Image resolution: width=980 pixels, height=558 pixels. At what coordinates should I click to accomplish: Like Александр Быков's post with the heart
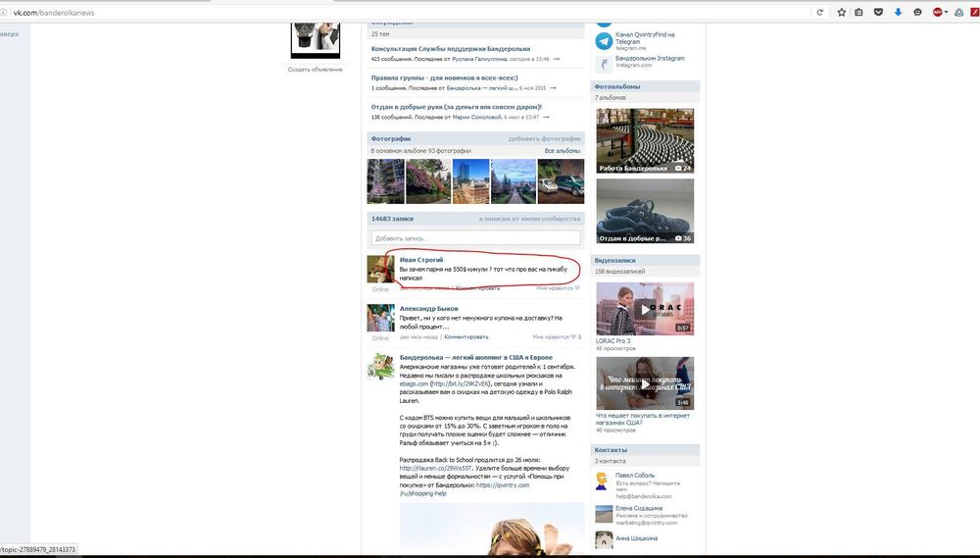point(577,336)
